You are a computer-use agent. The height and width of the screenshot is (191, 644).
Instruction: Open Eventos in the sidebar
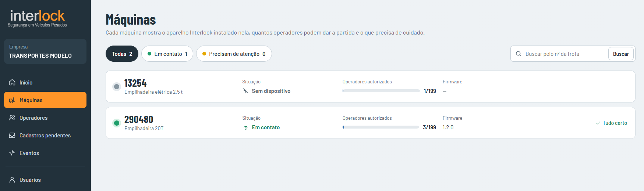pyautogui.click(x=45, y=153)
